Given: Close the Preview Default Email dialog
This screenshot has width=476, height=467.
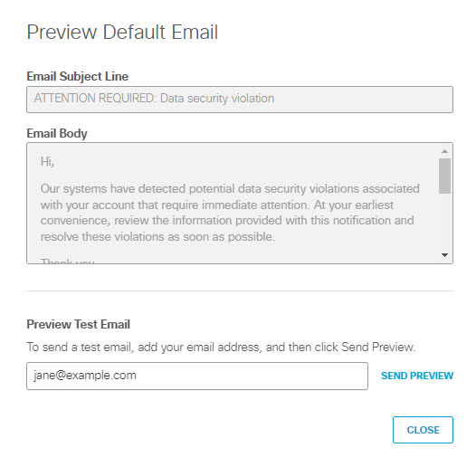Looking at the screenshot, I should (423, 430).
